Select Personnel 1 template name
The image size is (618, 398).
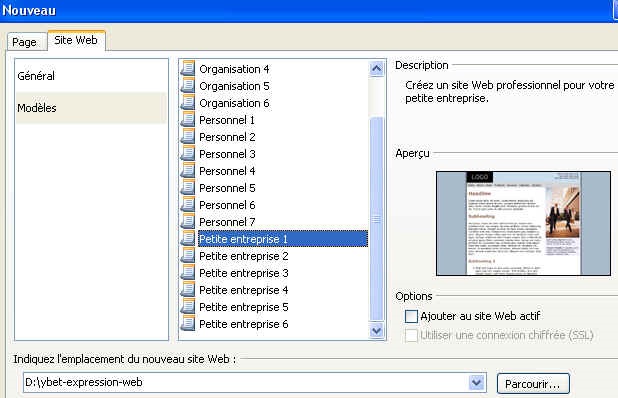pos(227,120)
